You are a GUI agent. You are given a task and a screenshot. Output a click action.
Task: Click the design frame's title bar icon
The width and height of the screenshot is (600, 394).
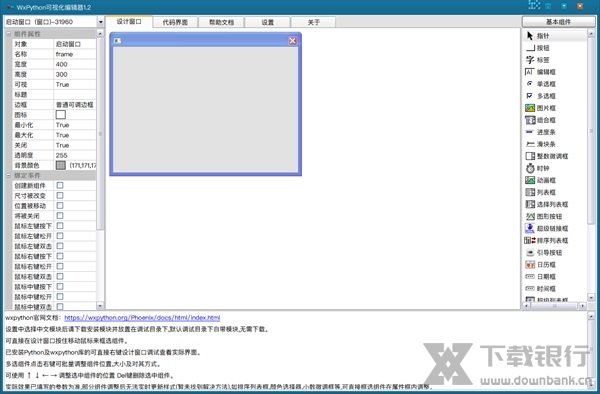coord(117,41)
